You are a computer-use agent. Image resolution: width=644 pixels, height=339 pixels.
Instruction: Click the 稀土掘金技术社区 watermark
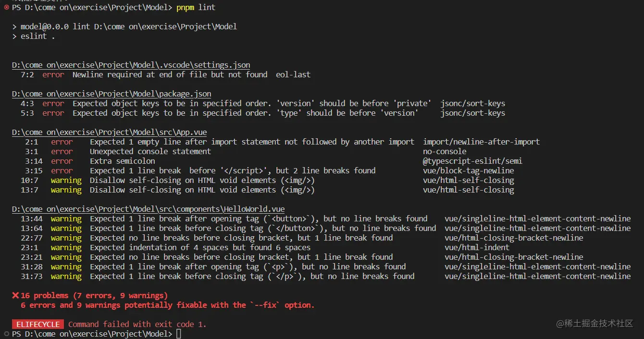[595, 323]
